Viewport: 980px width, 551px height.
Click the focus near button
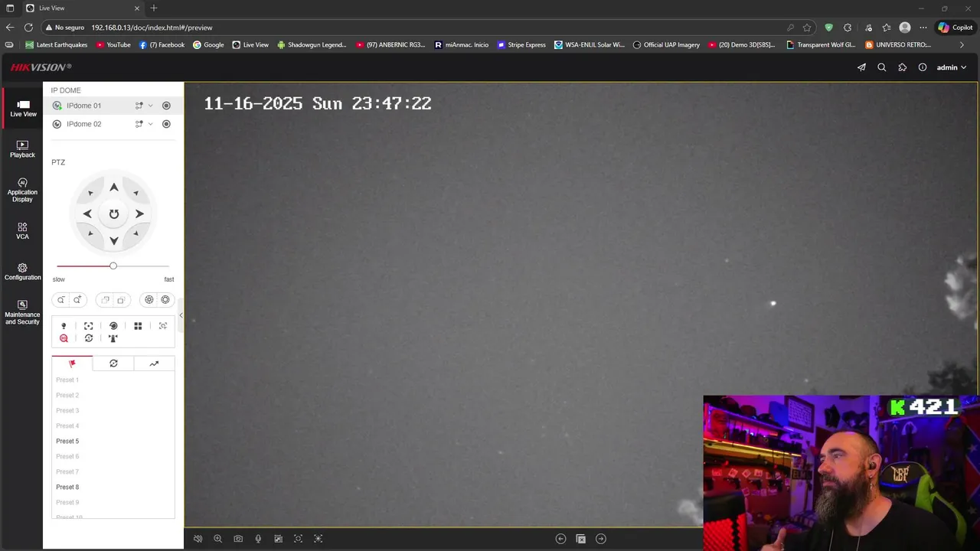pyautogui.click(x=105, y=300)
